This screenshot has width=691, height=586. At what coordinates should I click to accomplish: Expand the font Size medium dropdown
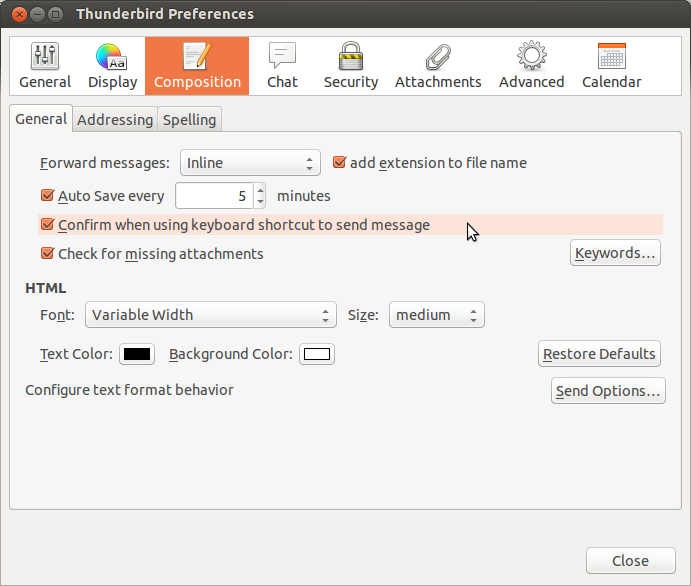tap(436, 315)
